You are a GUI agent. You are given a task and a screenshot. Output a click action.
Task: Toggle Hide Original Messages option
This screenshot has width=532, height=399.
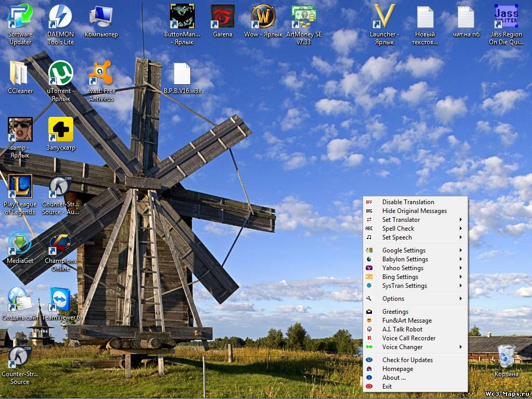coord(414,211)
